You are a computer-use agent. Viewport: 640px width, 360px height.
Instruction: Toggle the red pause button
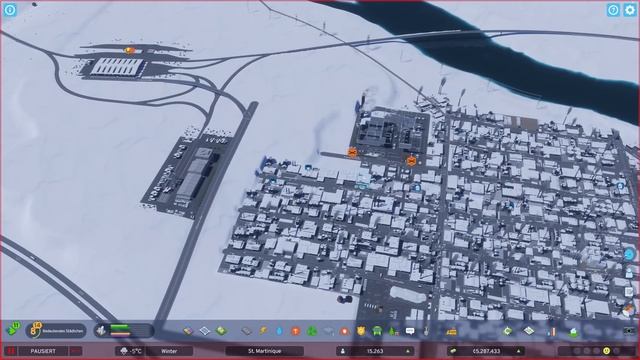tap(11, 351)
